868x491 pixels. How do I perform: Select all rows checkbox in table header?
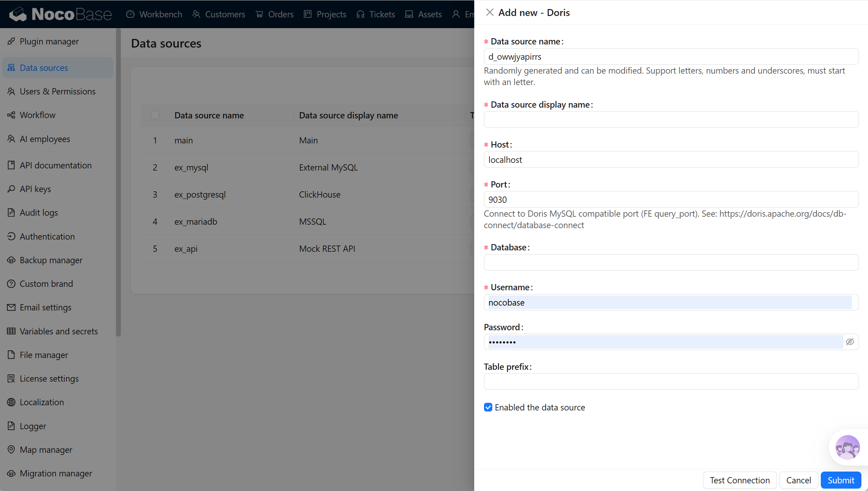click(x=155, y=115)
